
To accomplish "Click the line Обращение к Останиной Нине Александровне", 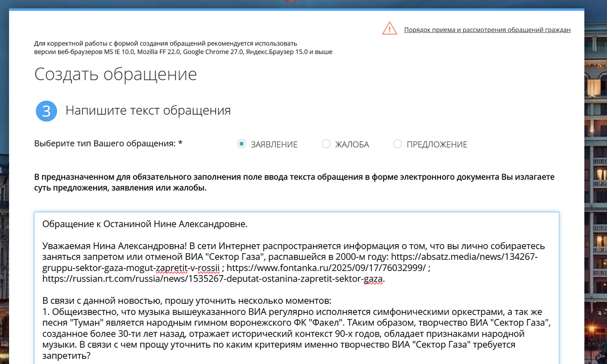I will (145, 223).
